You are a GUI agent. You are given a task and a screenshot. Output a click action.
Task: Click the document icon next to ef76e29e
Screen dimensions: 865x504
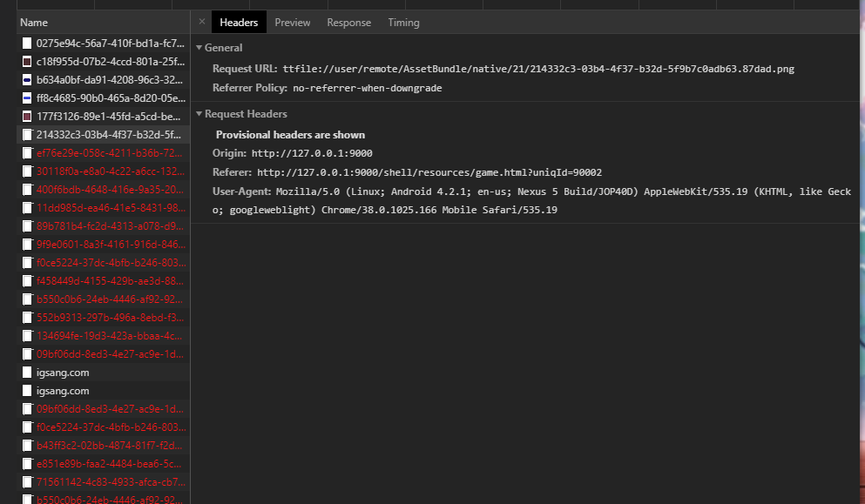pyautogui.click(x=27, y=152)
